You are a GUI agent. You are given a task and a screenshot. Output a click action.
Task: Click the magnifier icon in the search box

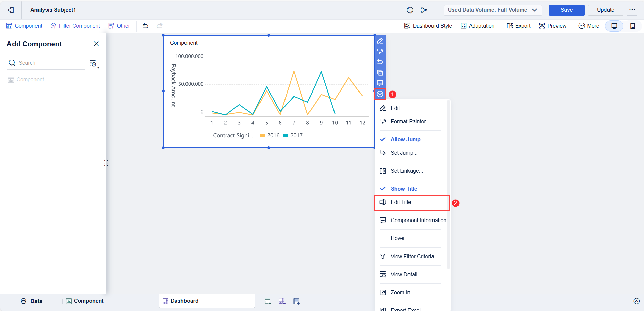(12, 63)
